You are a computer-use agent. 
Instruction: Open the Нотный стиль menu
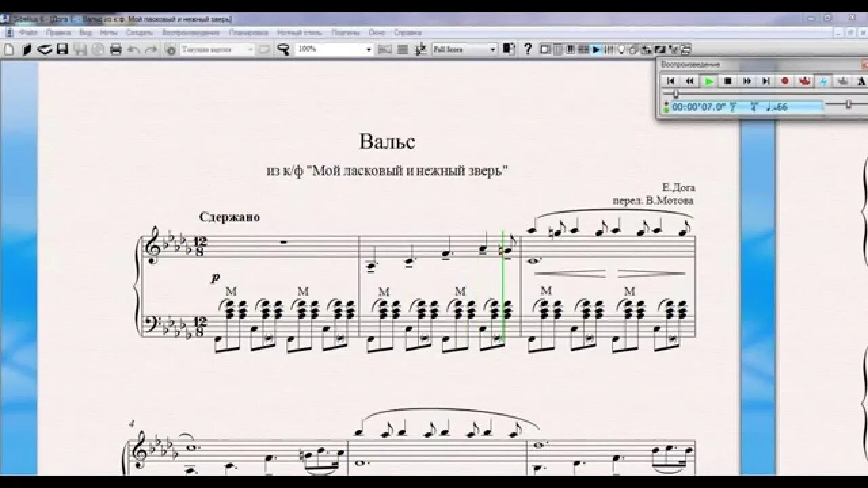[x=300, y=32]
